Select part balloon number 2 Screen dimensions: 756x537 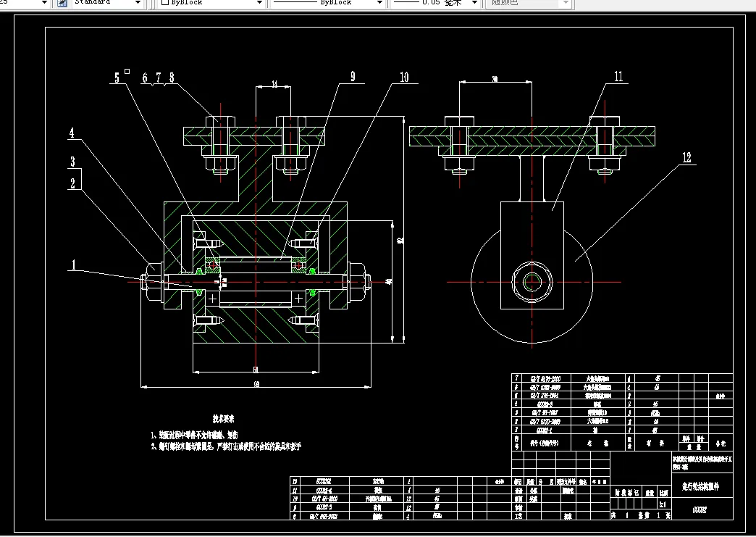point(73,183)
